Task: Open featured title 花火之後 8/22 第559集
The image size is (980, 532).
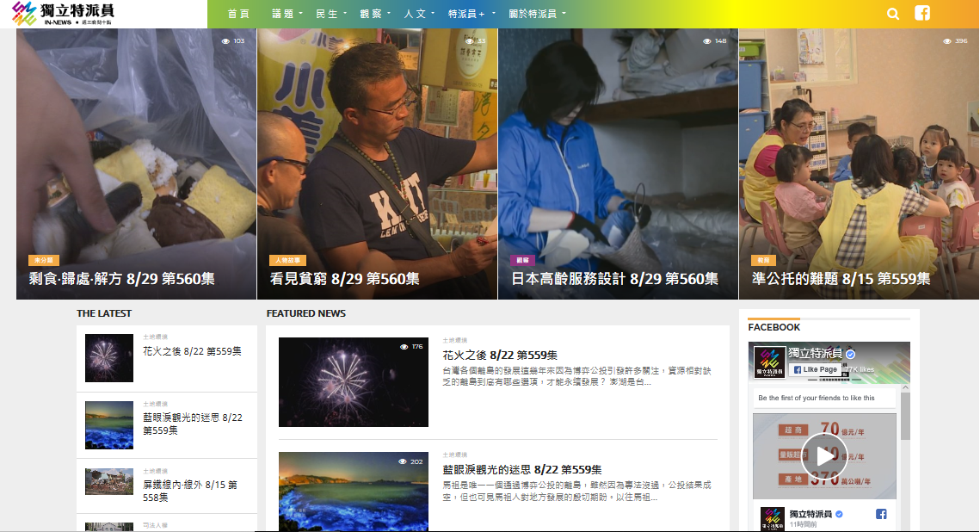Action: click(500, 355)
